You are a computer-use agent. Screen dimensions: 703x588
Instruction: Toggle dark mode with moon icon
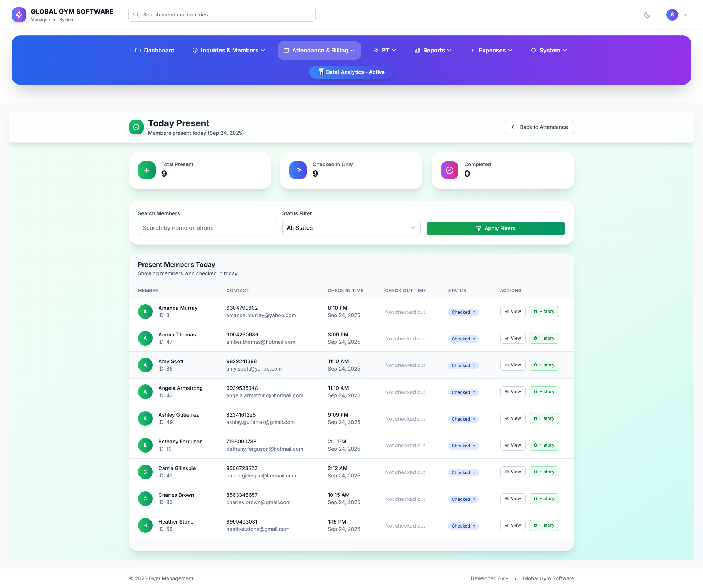(647, 15)
